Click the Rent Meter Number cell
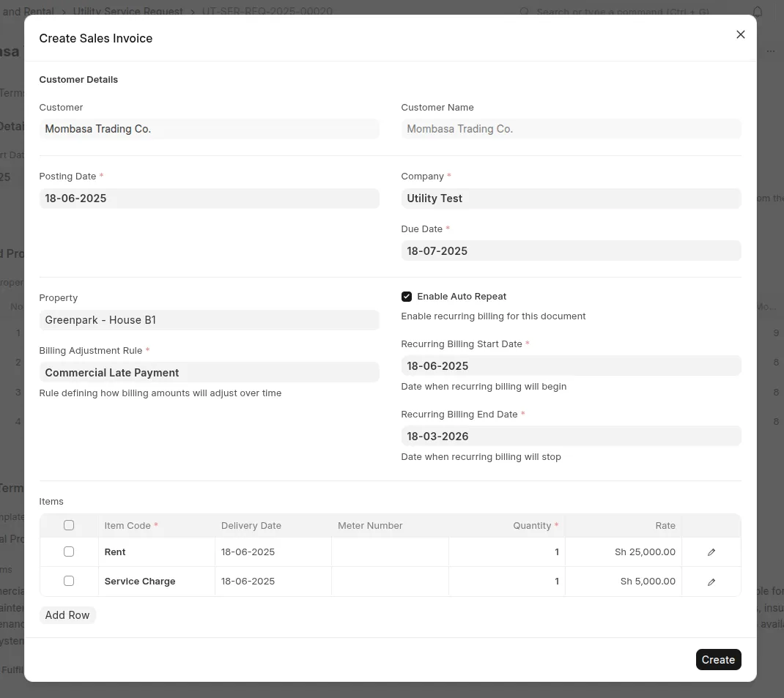The height and width of the screenshot is (698, 784). [390, 552]
